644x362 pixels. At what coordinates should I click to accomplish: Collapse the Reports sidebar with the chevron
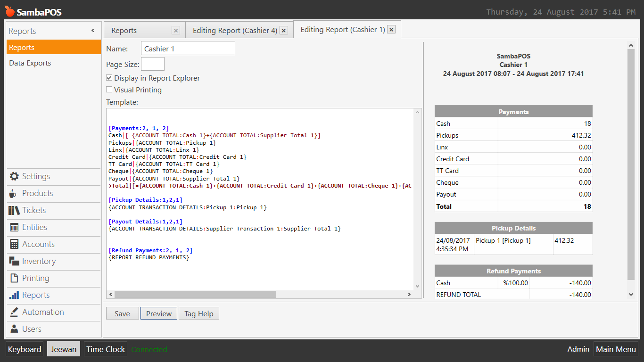[93, 31]
